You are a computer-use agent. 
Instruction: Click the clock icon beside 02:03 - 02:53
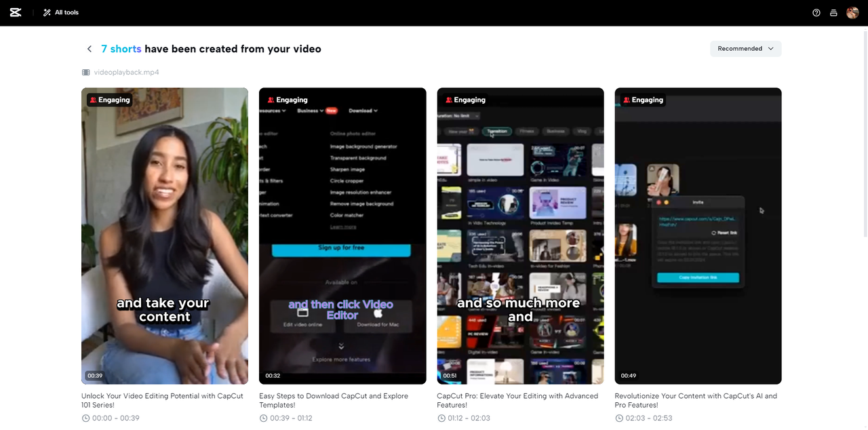tap(619, 418)
